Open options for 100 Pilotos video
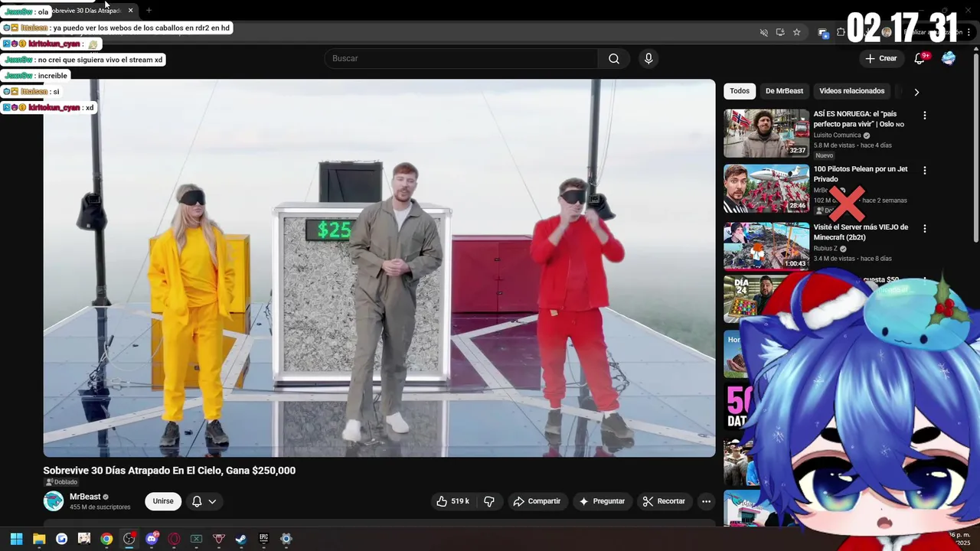980x551 pixels. (924, 171)
